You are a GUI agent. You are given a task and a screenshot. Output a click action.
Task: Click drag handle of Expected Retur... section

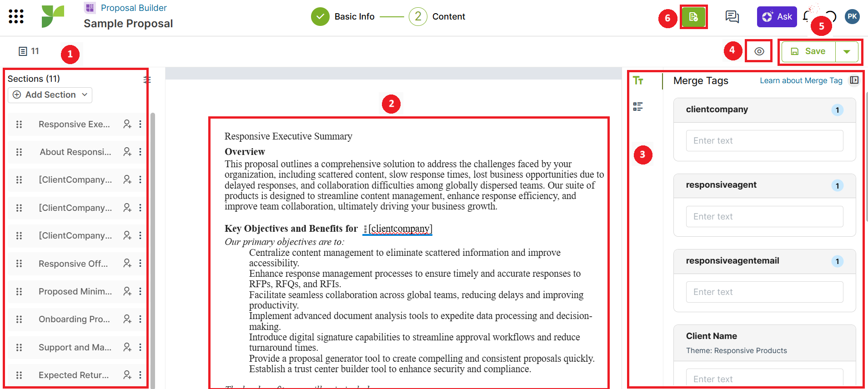pos(19,375)
